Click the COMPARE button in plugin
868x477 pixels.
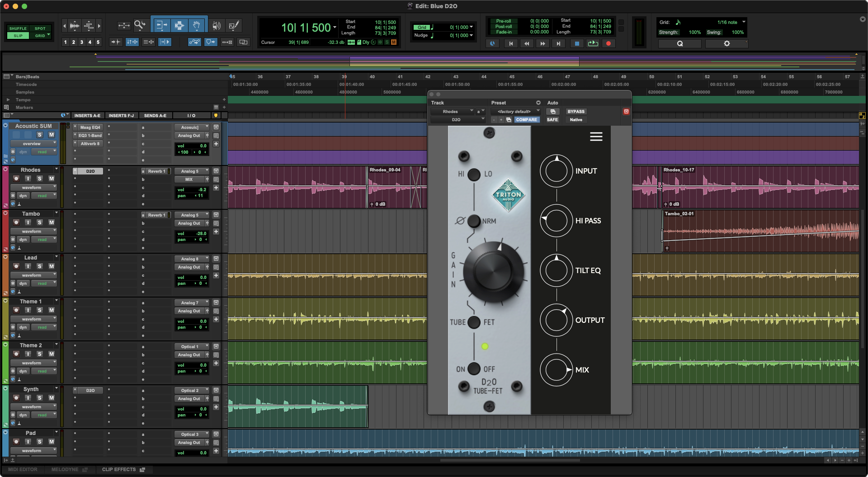click(526, 120)
